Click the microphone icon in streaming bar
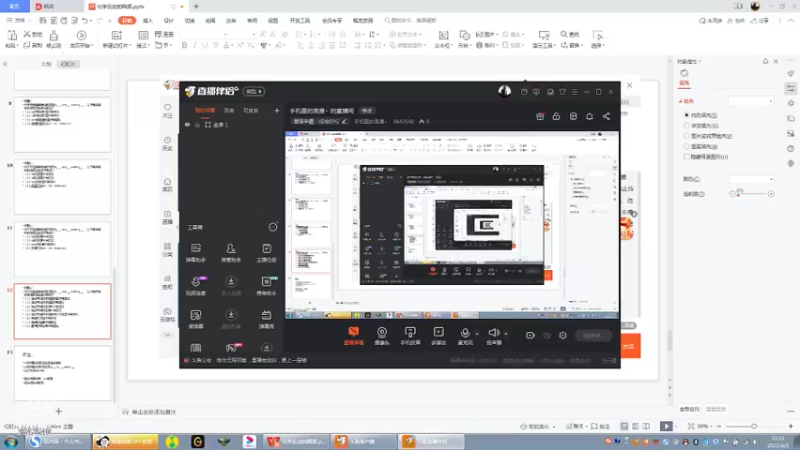 [465, 336]
